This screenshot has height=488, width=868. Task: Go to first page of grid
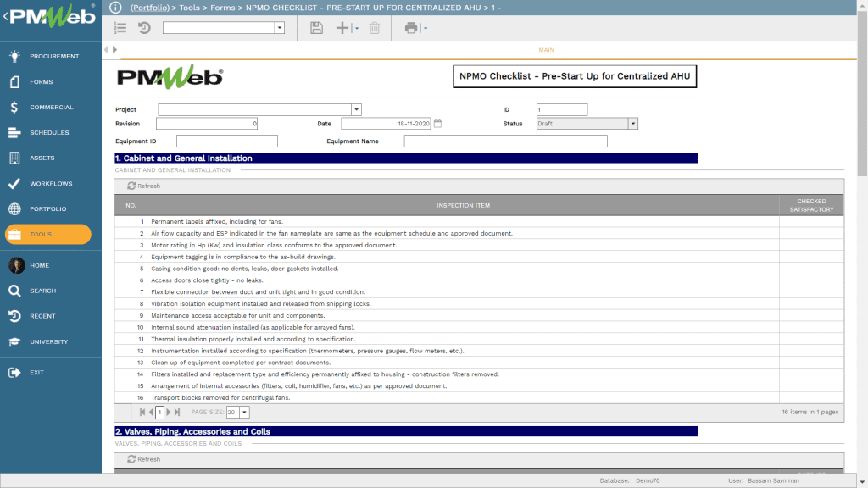pos(142,413)
